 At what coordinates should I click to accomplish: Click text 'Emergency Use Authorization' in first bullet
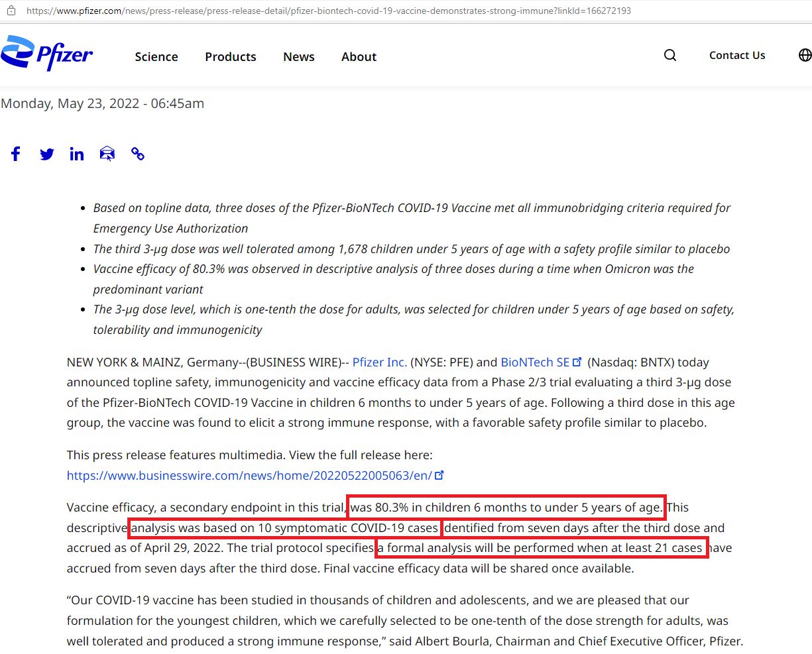(170, 228)
